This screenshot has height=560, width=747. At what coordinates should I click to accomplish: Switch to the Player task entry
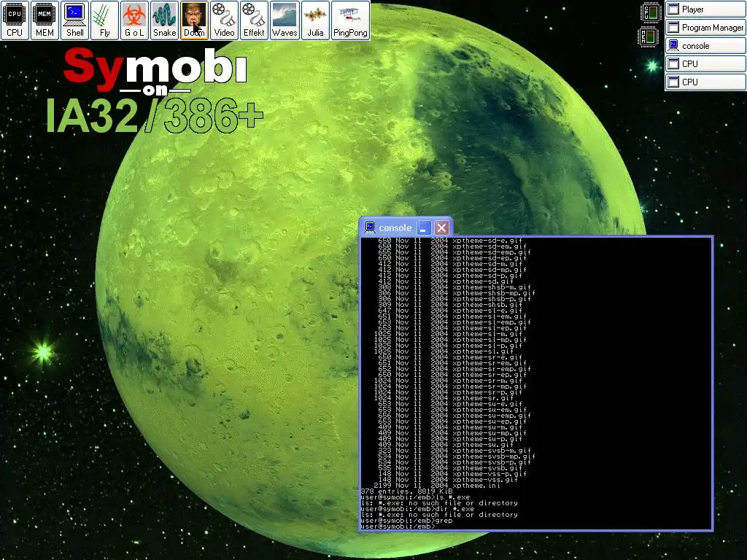point(705,9)
